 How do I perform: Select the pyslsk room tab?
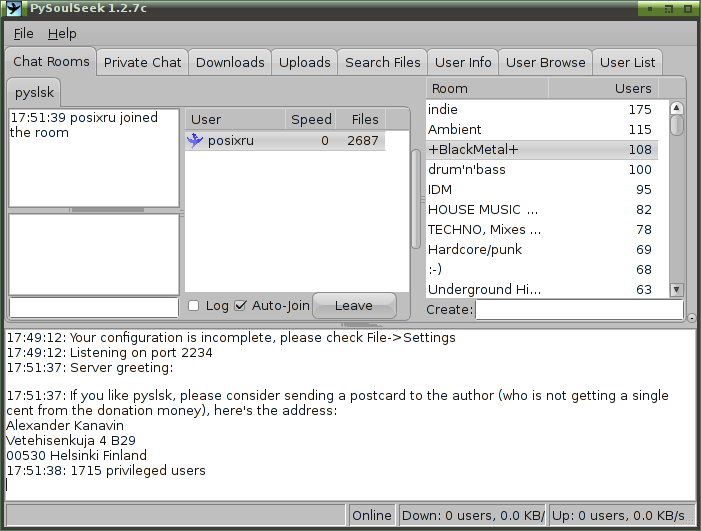click(34, 92)
